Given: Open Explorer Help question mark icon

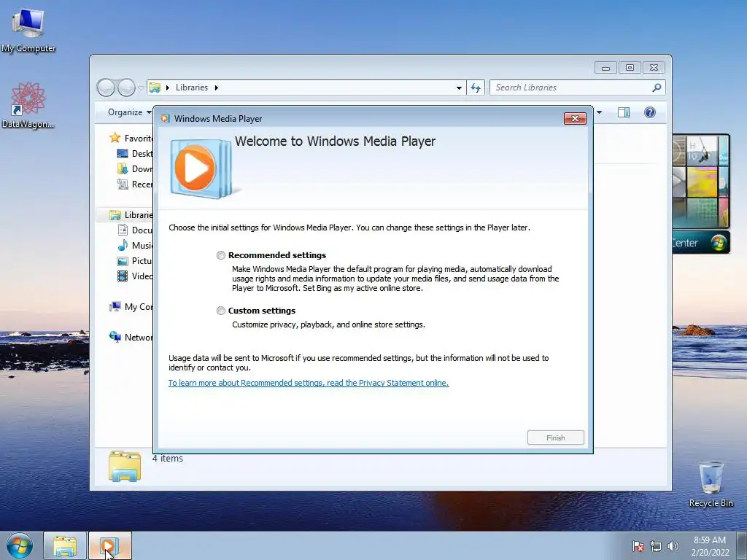Looking at the screenshot, I should [x=650, y=112].
